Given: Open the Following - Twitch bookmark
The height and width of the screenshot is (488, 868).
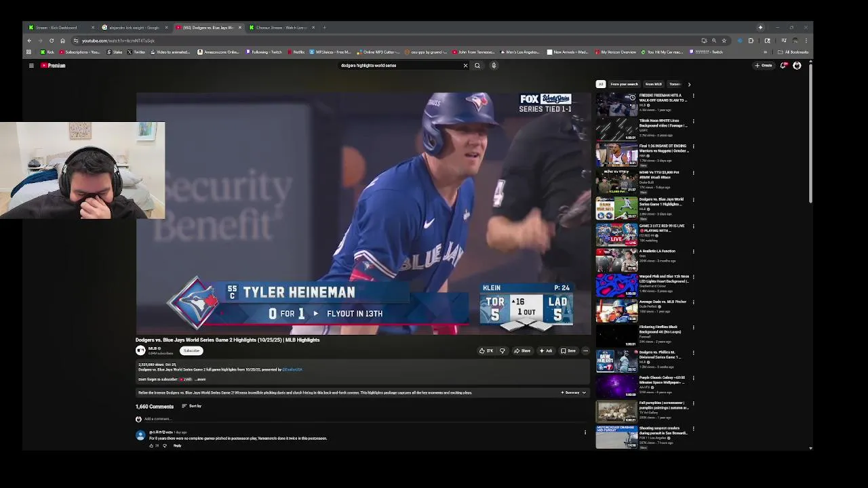Looking at the screenshot, I should point(264,52).
